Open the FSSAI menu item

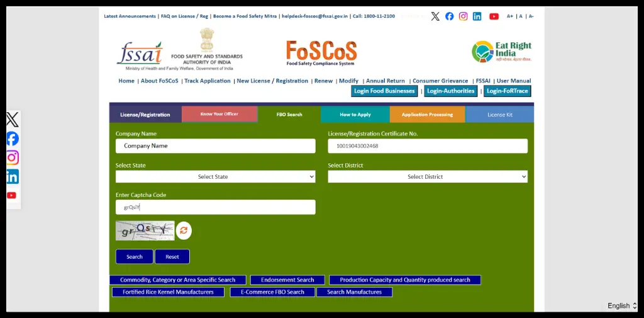pos(483,81)
